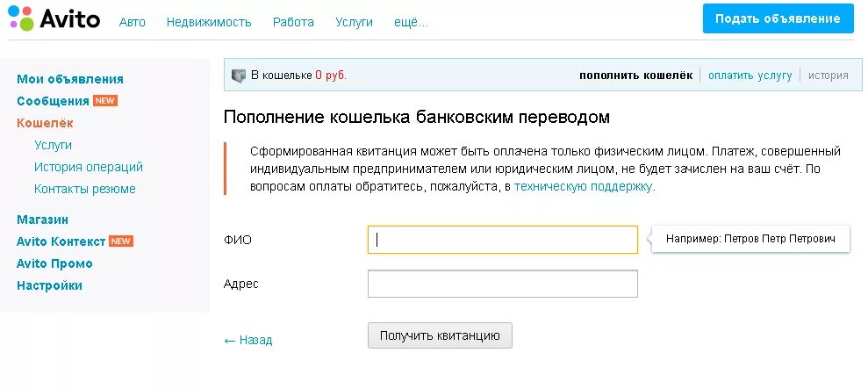Open Мои объявления in the sidebar

tap(70, 79)
